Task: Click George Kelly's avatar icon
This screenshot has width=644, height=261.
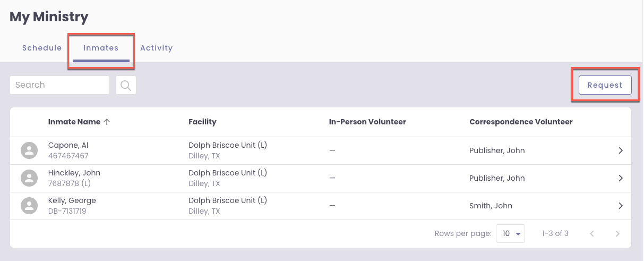Action: click(29, 206)
